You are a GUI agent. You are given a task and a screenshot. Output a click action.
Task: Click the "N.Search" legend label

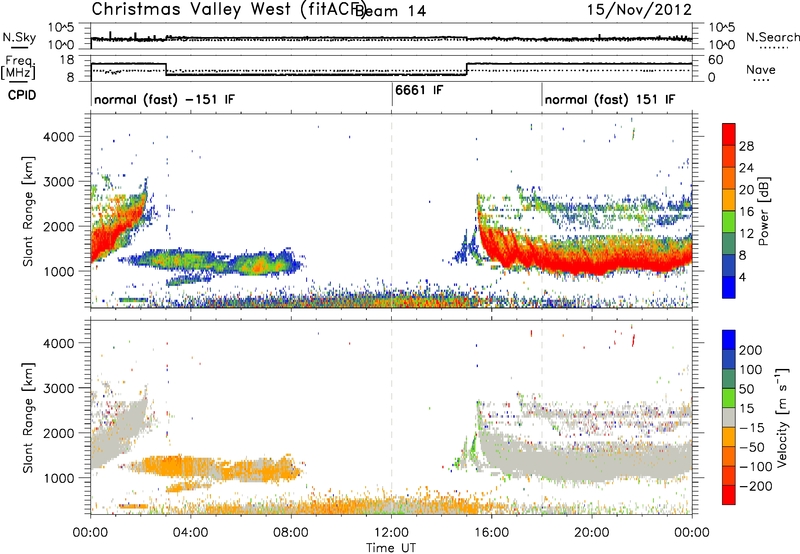(x=772, y=37)
